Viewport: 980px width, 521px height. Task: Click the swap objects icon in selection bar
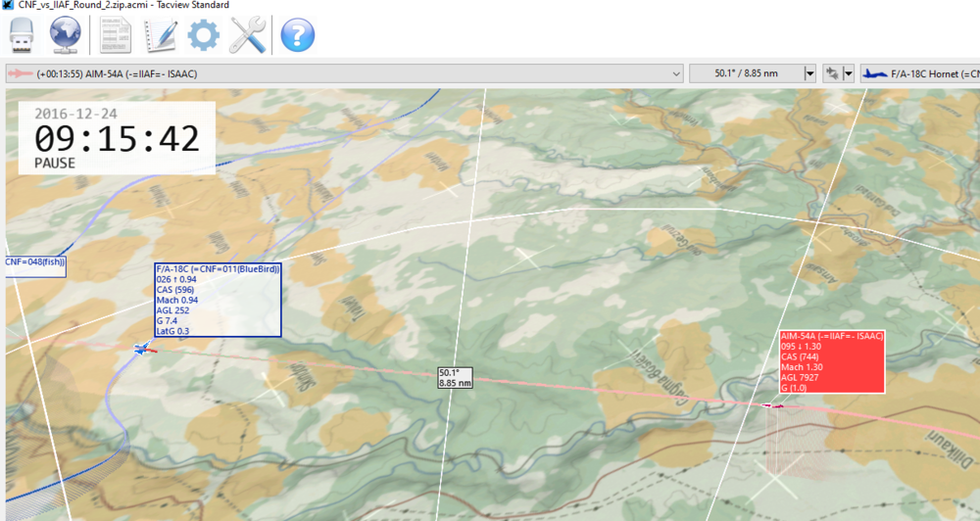(x=832, y=73)
